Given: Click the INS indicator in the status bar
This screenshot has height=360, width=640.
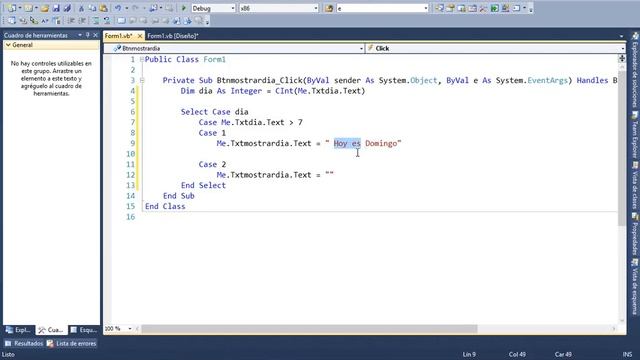Looking at the screenshot, I should (x=627, y=354).
